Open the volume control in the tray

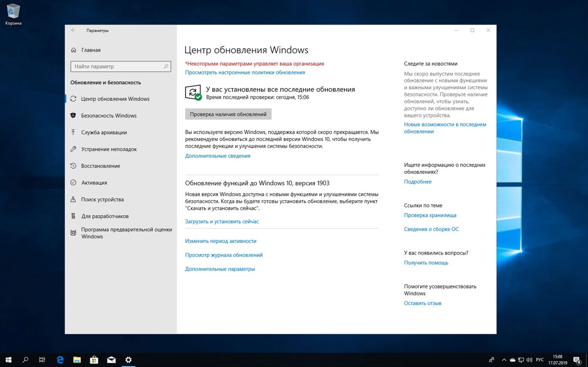tap(529, 359)
